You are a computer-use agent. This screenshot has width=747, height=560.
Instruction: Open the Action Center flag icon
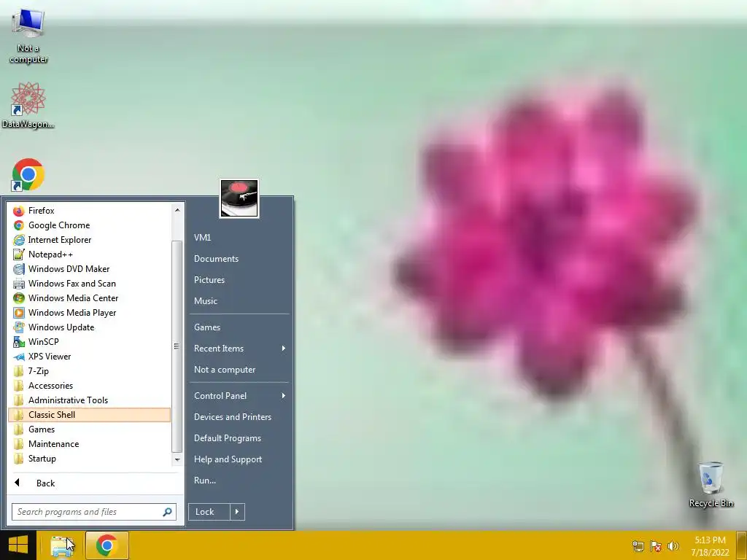(x=656, y=546)
